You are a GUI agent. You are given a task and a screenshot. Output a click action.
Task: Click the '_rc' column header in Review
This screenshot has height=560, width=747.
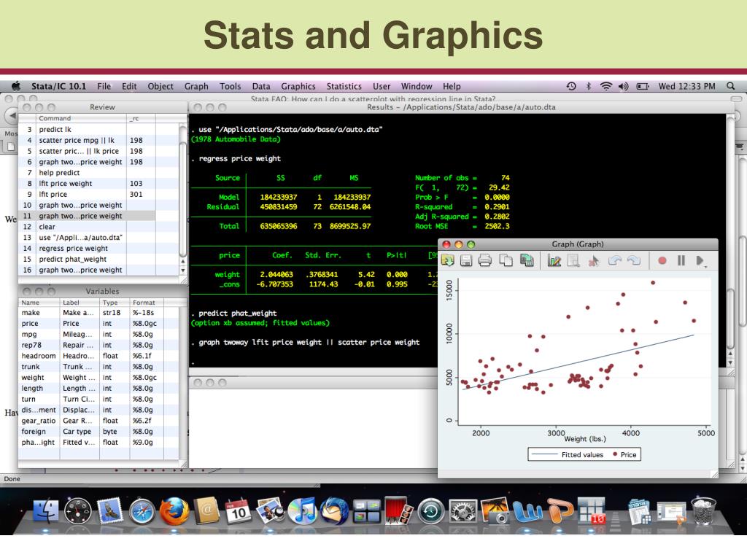pyautogui.click(x=141, y=118)
